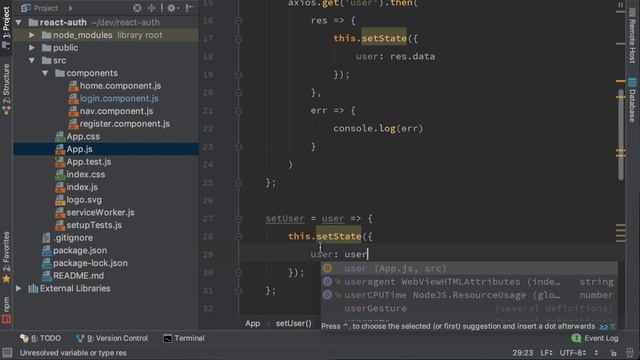Collapse the src folder
Image resolution: width=640 pixels, height=360 pixels.
click(31, 60)
